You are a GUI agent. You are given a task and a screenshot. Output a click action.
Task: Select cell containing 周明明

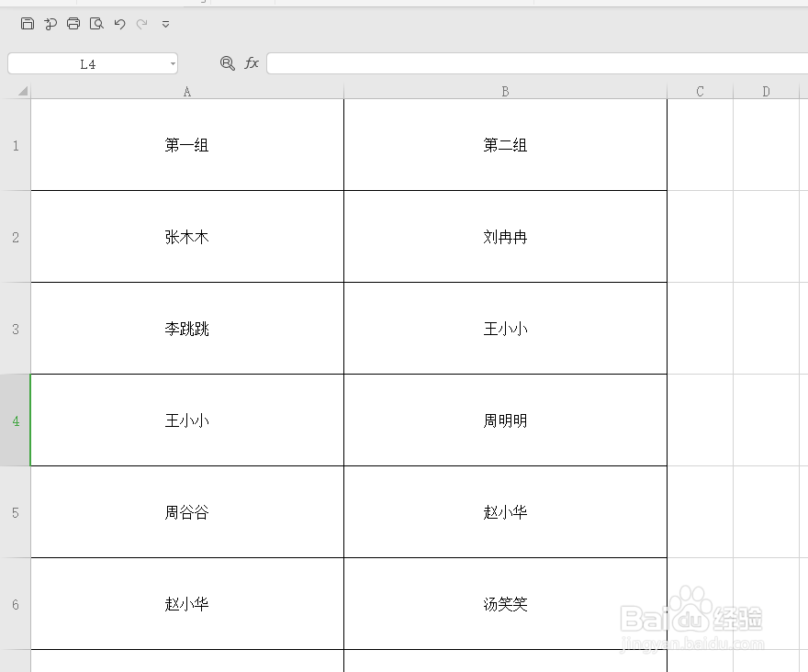click(x=505, y=420)
